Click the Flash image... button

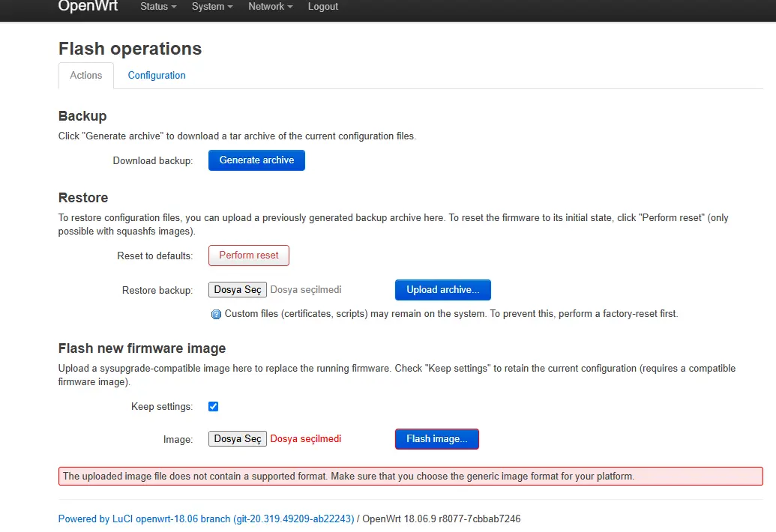[437, 439]
